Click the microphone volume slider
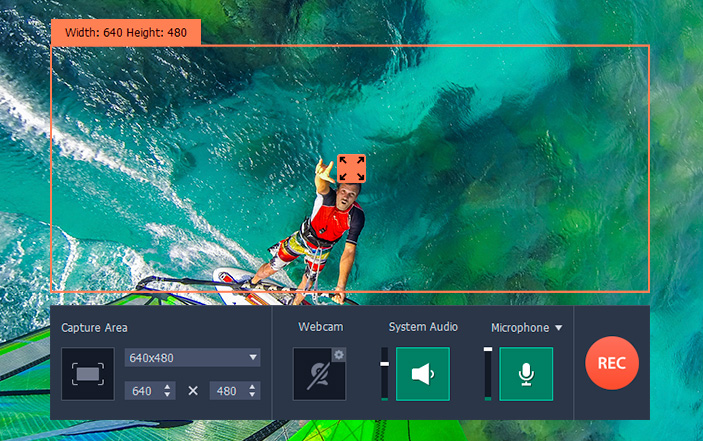Image resolution: width=703 pixels, height=441 pixels. click(488, 374)
